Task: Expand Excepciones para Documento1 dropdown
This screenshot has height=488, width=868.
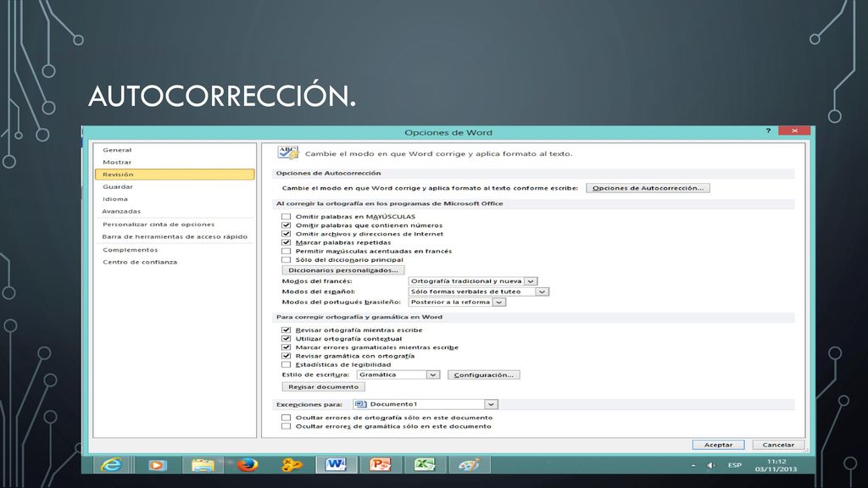Action: (491, 404)
